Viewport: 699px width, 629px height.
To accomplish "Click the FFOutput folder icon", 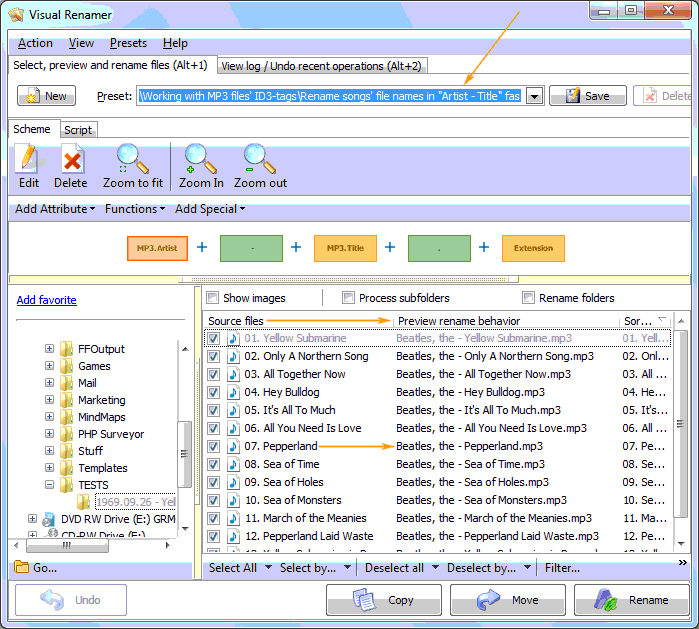I will point(66,349).
